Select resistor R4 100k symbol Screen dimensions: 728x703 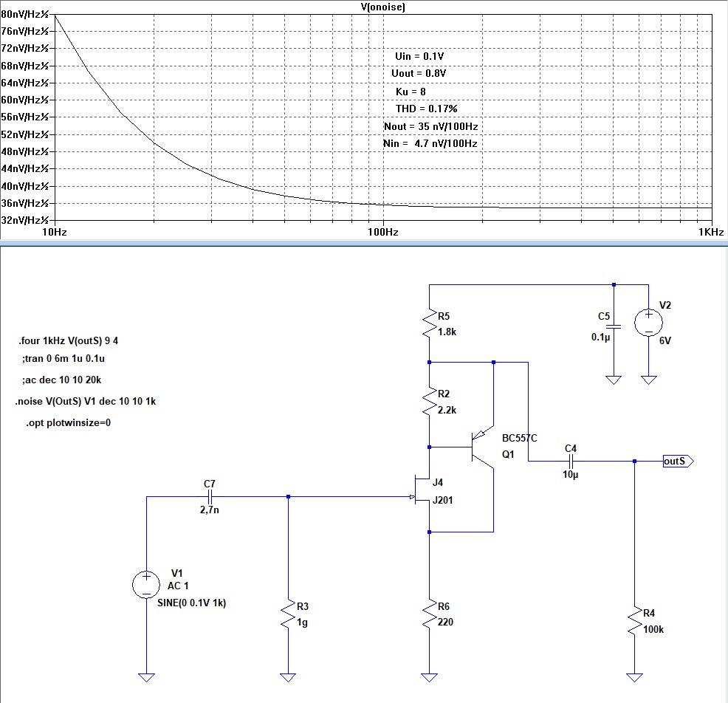pos(635,623)
